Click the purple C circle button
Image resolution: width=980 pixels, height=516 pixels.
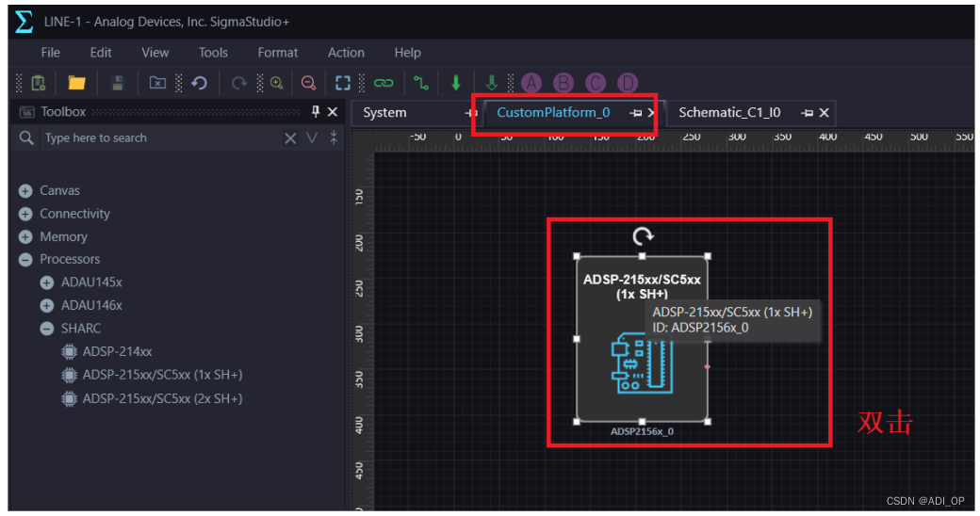tap(595, 83)
